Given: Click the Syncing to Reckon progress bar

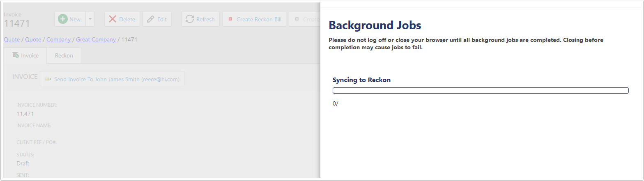Looking at the screenshot, I should point(480,90).
